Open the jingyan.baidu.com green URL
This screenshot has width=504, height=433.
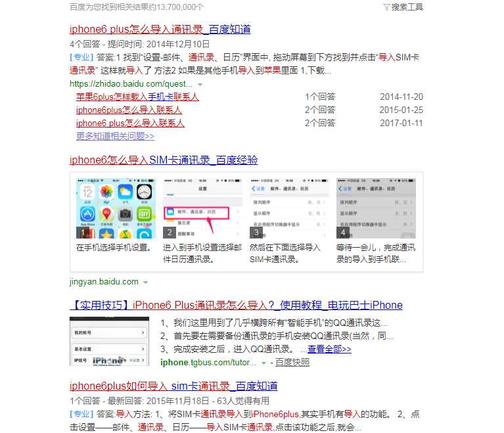pyautogui.click(x=104, y=282)
